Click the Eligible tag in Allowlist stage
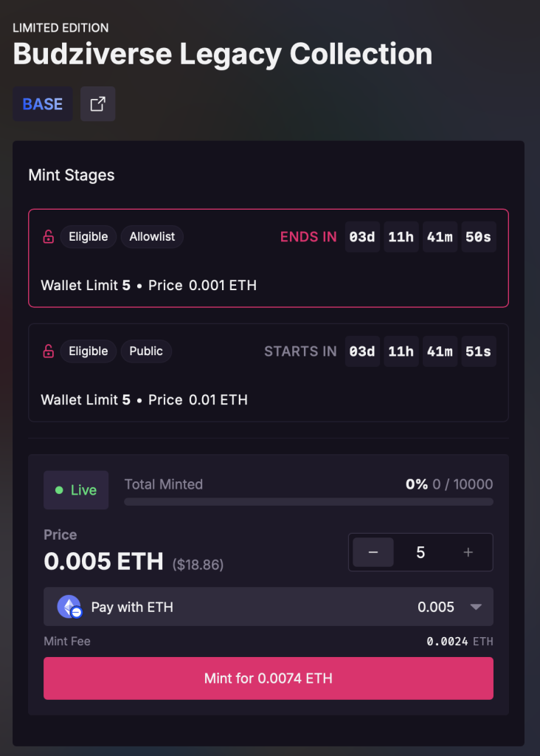 pyautogui.click(x=88, y=237)
